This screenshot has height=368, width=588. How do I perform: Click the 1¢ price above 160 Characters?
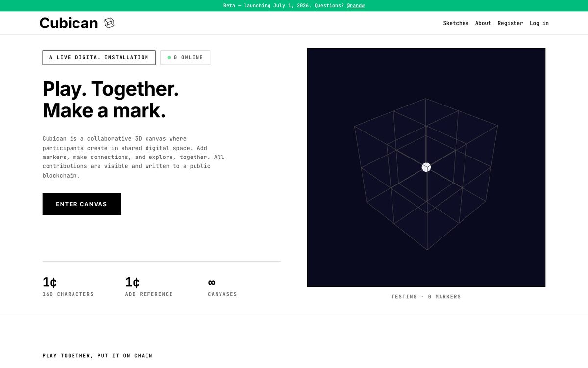coord(50,282)
